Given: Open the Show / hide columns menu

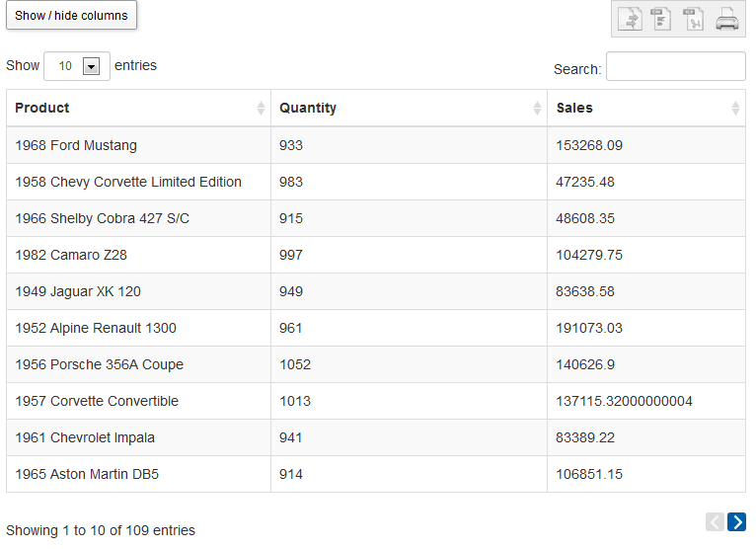Looking at the screenshot, I should (x=71, y=16).
